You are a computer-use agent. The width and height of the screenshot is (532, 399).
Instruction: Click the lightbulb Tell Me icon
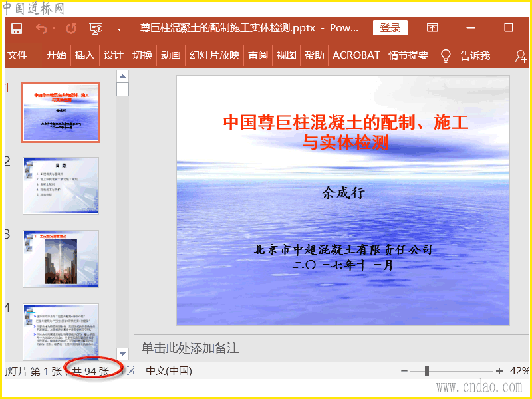point(446,56)
